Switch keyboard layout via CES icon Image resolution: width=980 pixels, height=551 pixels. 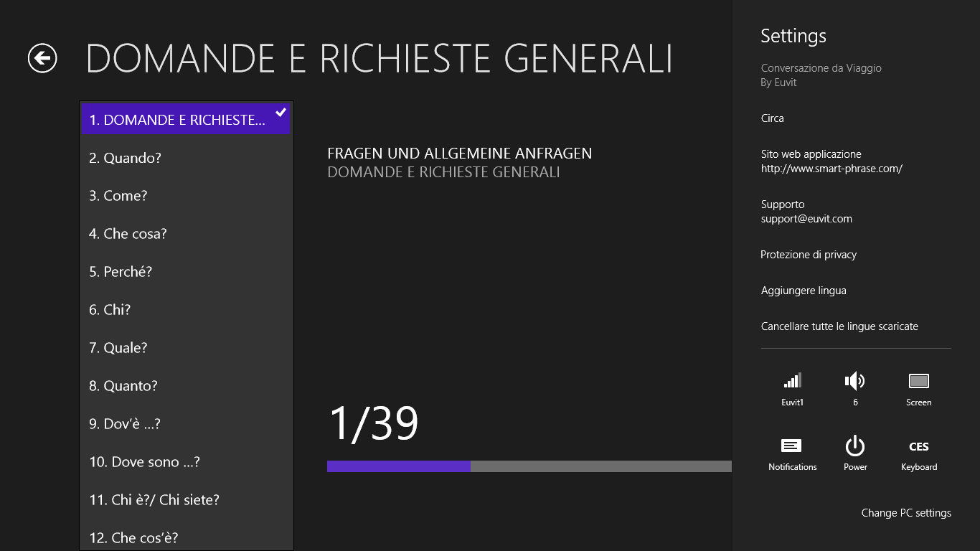[x=918, y=446]
